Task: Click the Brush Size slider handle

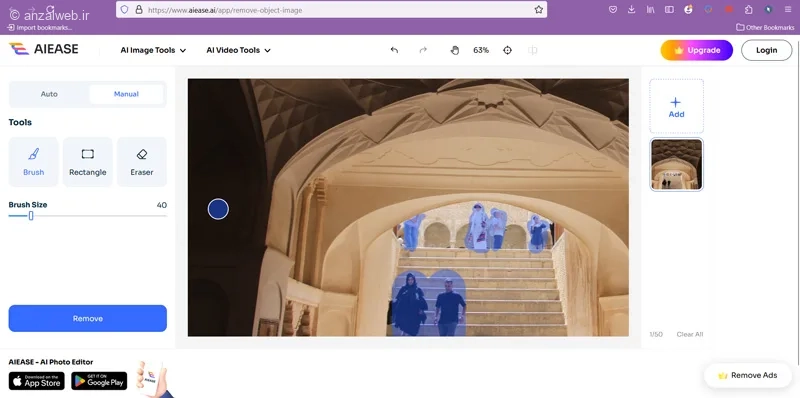Action: (31, 216)
